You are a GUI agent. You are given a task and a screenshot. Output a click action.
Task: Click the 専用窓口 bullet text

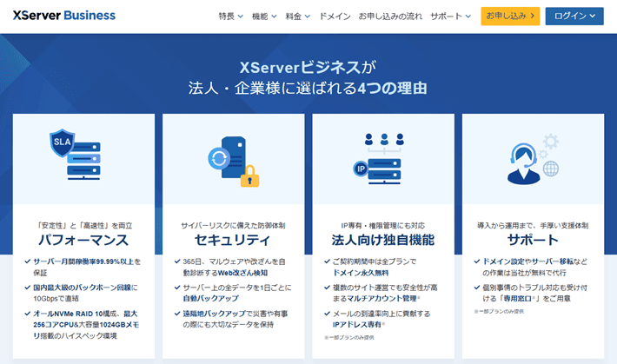click(x=534, y=293)
